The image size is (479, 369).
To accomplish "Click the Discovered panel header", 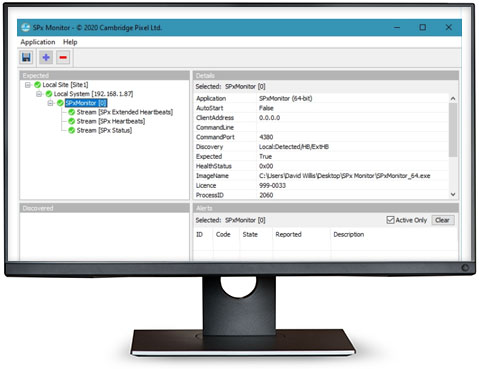I will 104,208.
